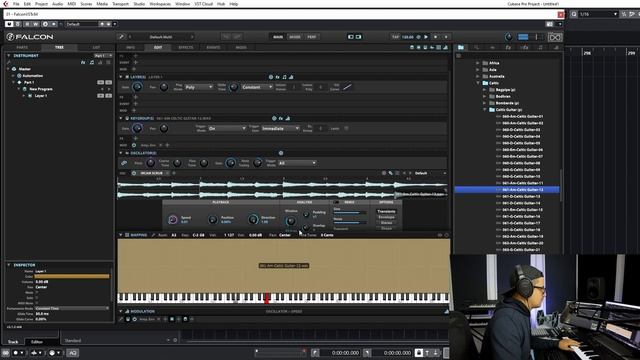Open the Play Mode Poly dropdown
Screen dimensions: 640x360
tap(199, 87)
